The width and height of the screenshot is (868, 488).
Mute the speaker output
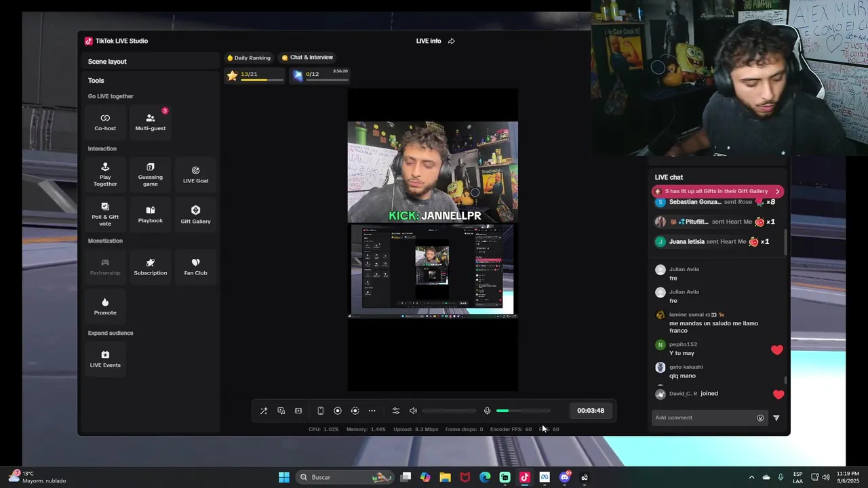tap(413, 411)
